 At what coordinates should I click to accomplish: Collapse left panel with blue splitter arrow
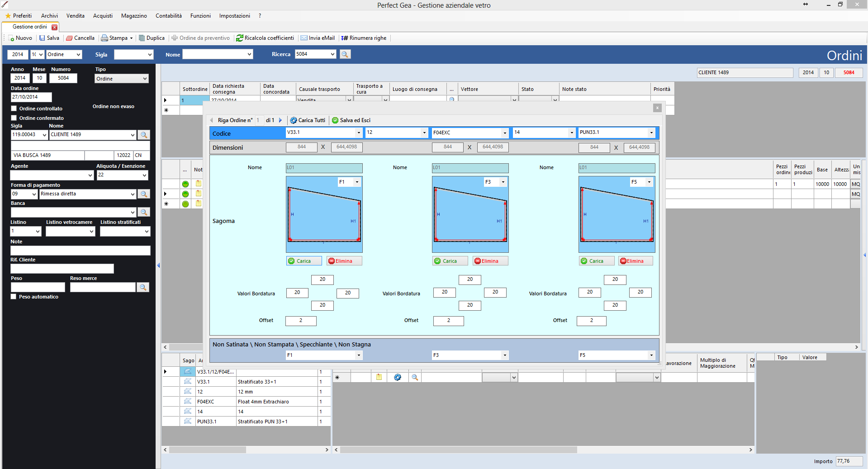tap(158, 265)
